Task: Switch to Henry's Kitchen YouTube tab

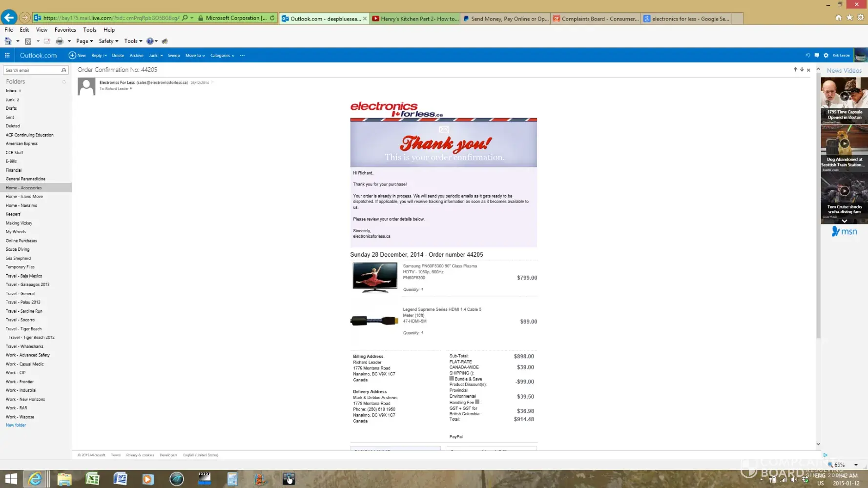Action: (415, 19)
